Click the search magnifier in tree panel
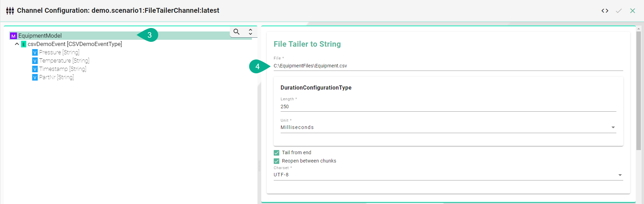 click(x=236, y=32)
